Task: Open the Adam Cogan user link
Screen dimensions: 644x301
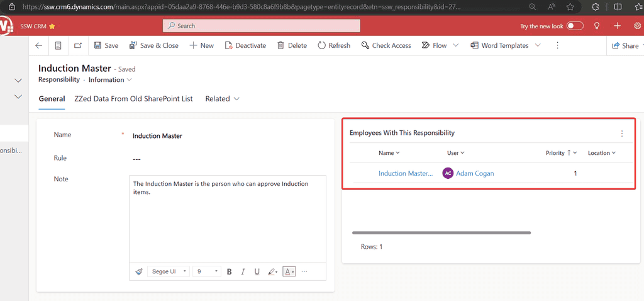Action: [x=475, y=173]
